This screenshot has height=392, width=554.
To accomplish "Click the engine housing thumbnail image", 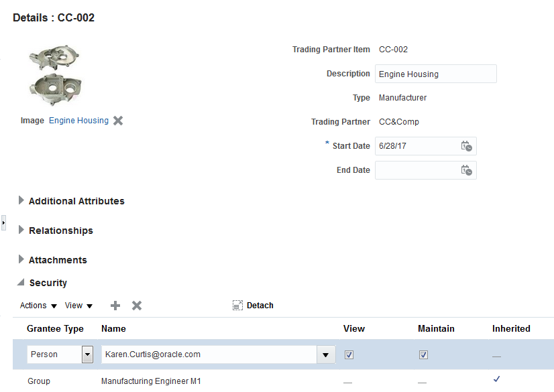I will coord(56,76).
